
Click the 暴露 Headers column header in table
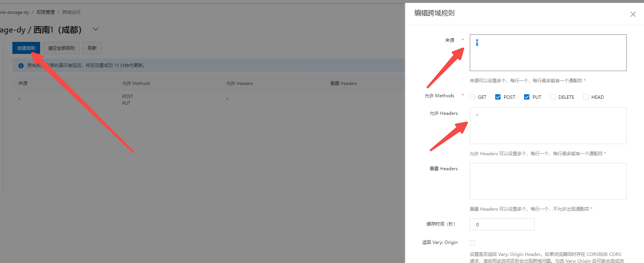[x=344, y=83]
